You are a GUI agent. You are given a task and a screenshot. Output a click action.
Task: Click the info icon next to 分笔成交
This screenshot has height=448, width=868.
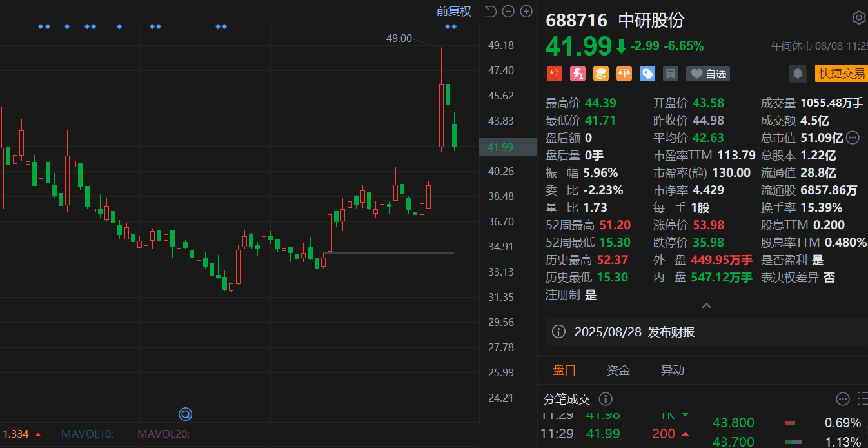click(606, 399)
